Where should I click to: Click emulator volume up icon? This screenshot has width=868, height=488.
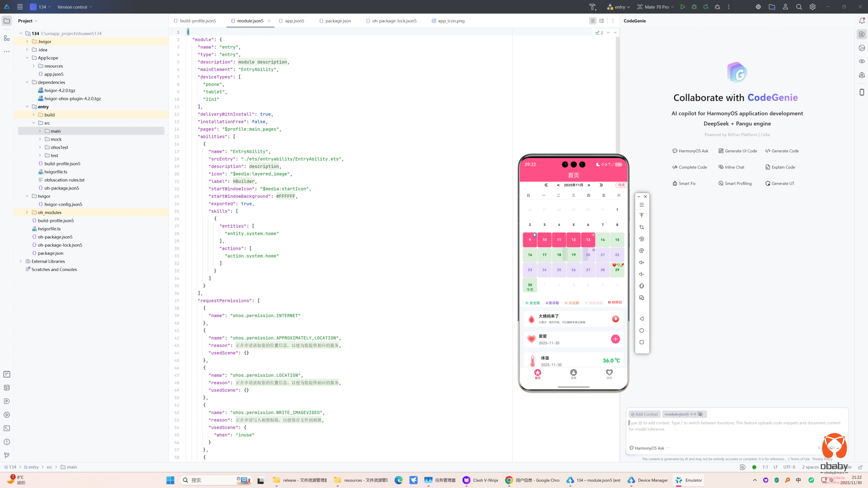642,262
